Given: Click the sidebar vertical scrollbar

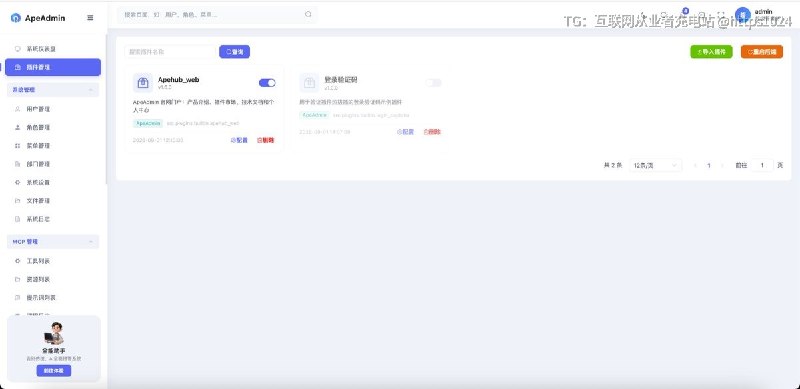Looking at the screenshot, I should 106,109.
